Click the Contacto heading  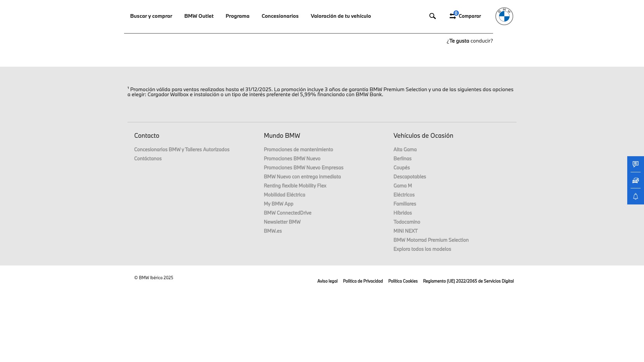tap(147, 135)
